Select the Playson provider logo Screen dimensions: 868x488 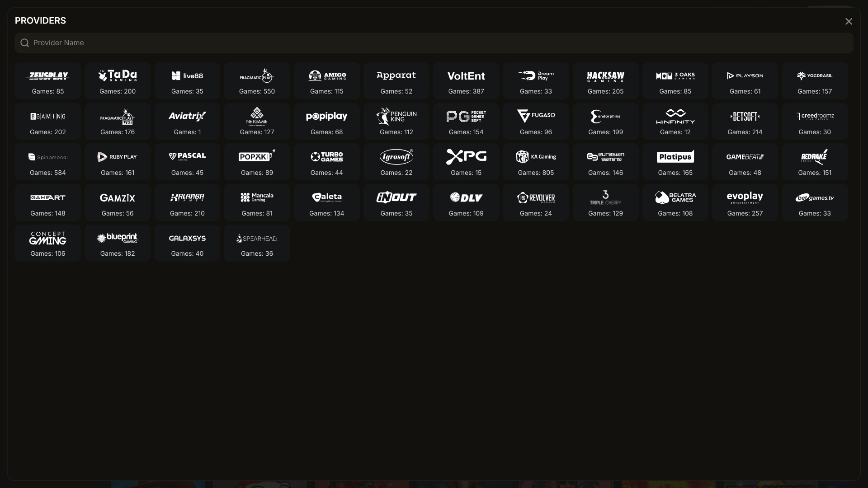[x=745, y=76]
